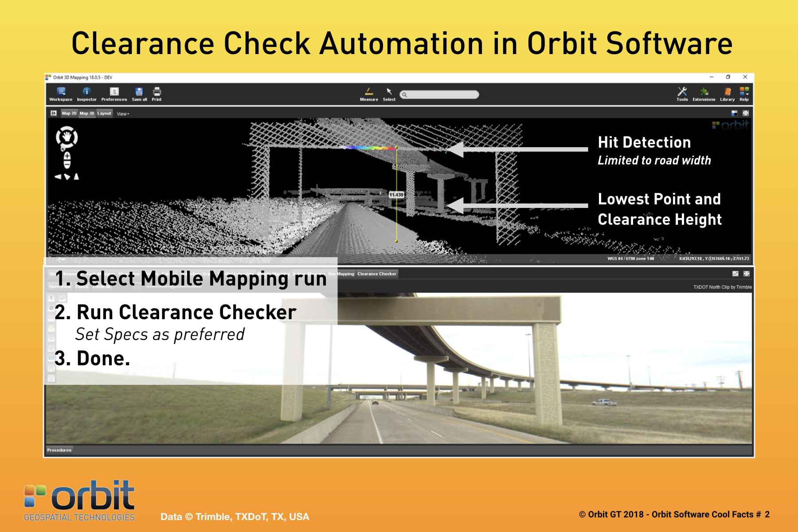Viewport: 798px width, 532px height.
Task: Click the Print icon
Action: (x=156, y=94)
